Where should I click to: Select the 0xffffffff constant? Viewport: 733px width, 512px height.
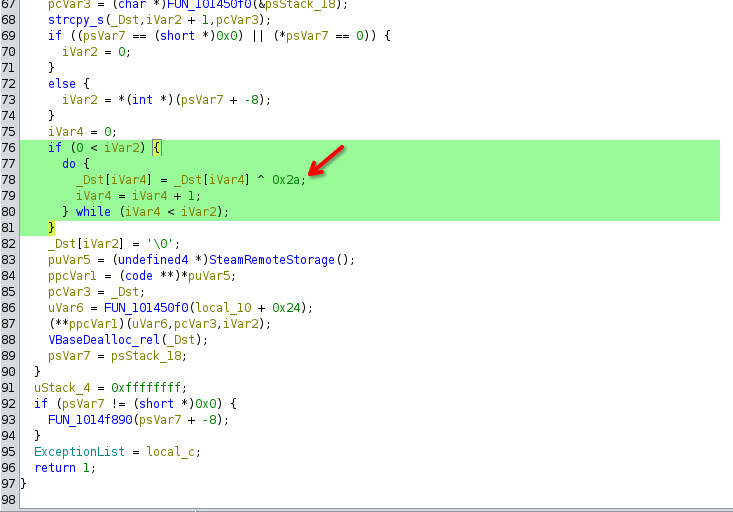tap(146, 388)
